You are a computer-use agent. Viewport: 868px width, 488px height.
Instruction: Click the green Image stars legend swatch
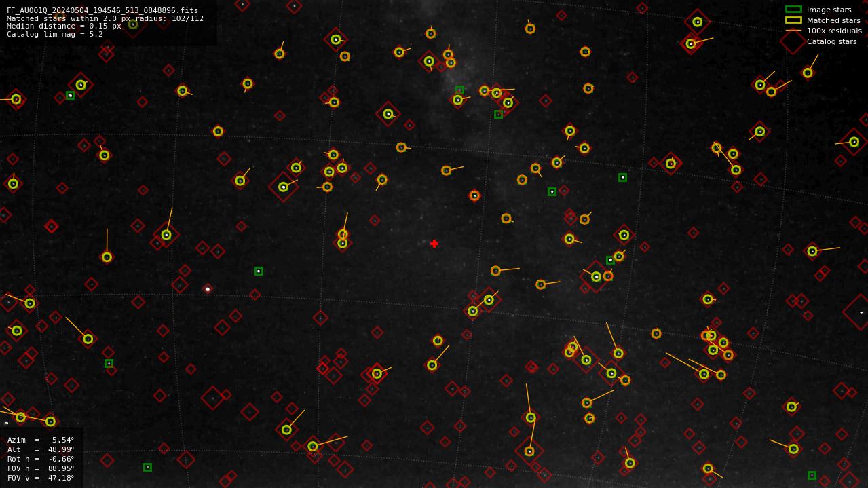coord(793,10)
